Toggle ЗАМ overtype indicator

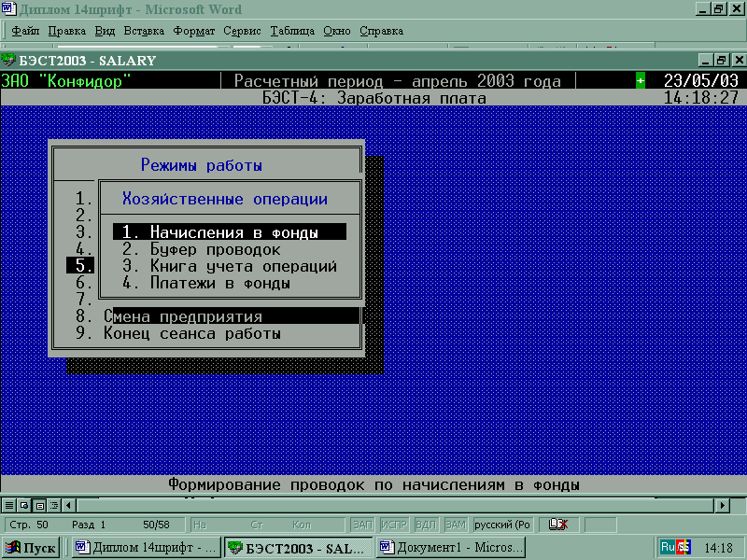[x=456, y=525]
